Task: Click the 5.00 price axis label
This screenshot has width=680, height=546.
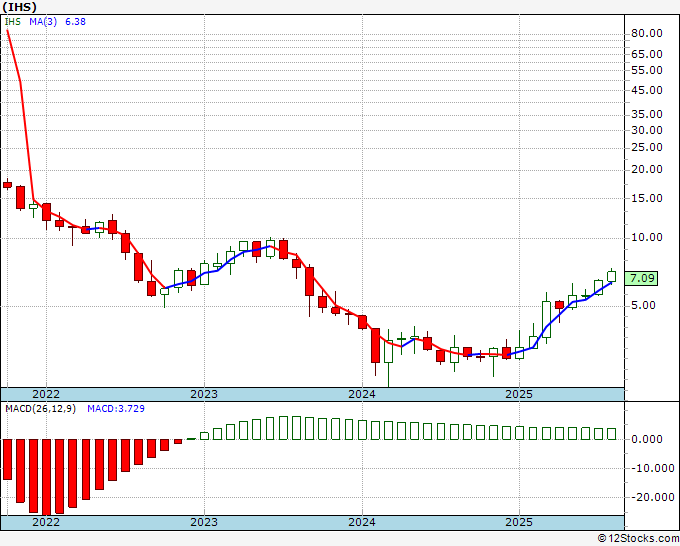Action: (643, 305)
